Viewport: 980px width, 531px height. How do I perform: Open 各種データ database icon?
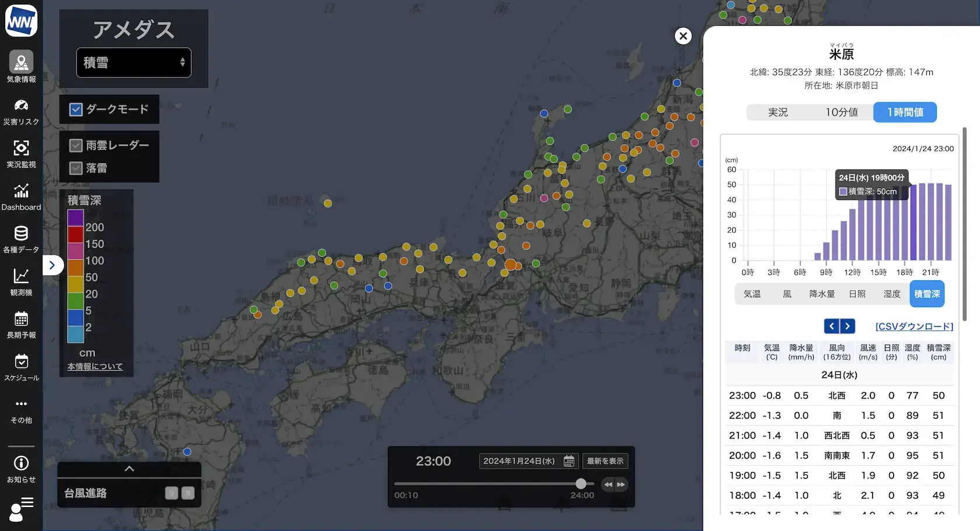coord(21,240)
